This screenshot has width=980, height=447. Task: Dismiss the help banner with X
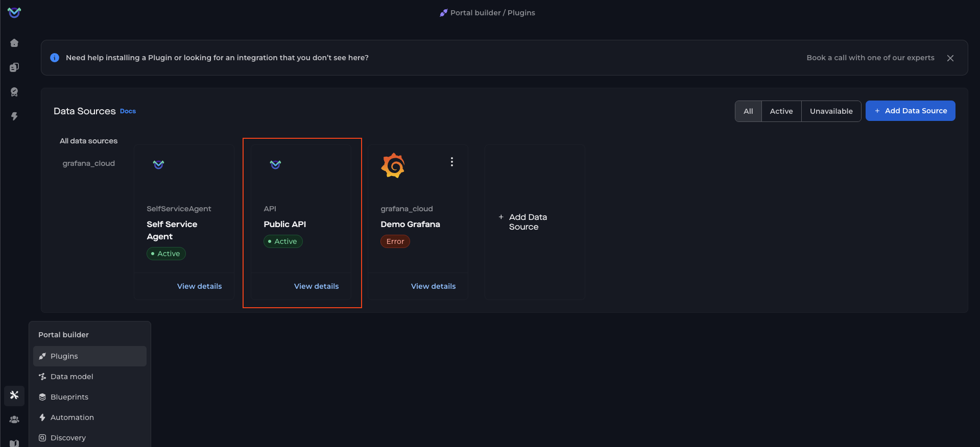950,58
